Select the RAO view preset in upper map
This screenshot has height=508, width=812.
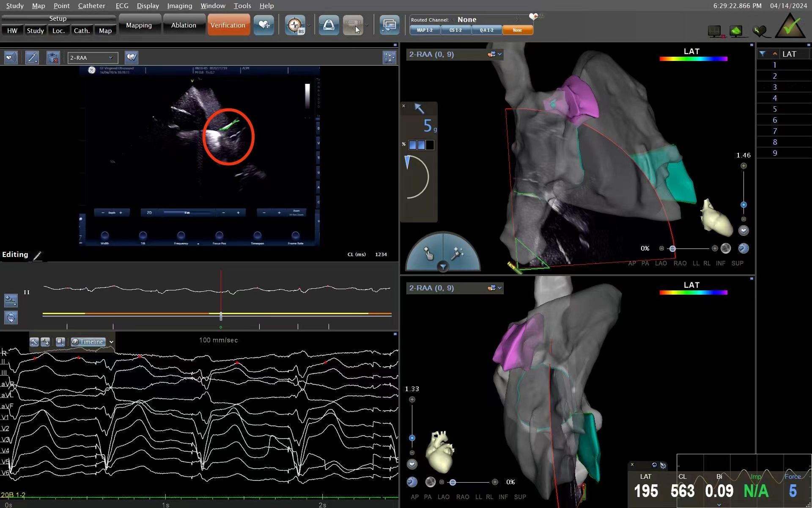[x=680, y=263]
